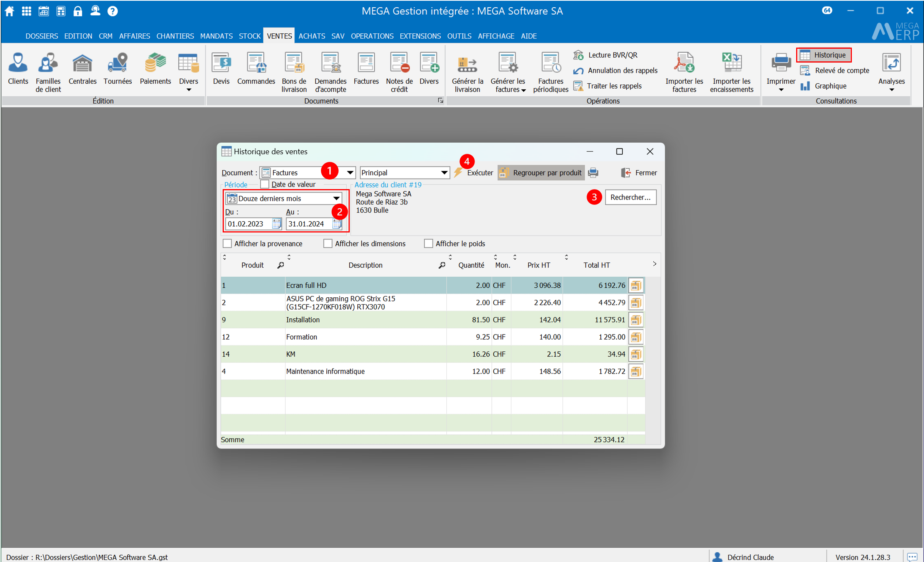This screenshot has width=924, height=562.
Task: Click Générer la livraison
Action: tap(467, 73)
